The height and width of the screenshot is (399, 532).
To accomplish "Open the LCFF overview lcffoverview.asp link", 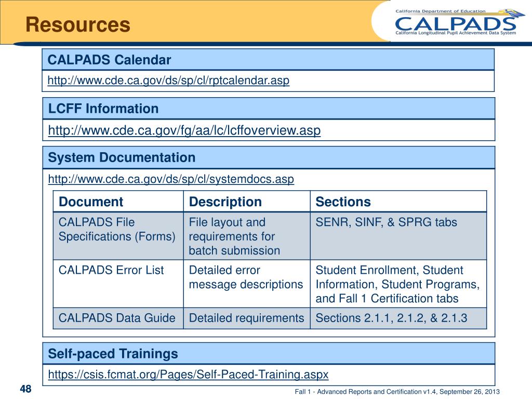I will click(184, 130).
